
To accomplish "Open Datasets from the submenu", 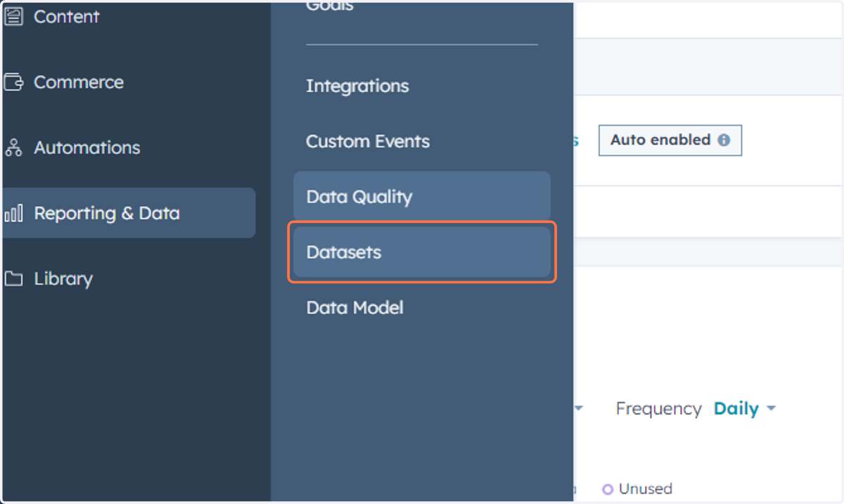I will [x=422, y=252].
